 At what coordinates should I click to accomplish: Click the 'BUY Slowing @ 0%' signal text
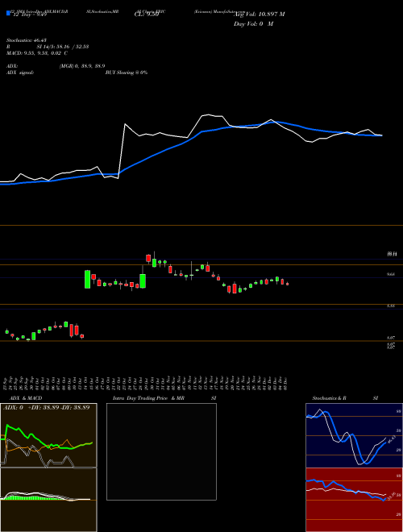coord(127,73)
